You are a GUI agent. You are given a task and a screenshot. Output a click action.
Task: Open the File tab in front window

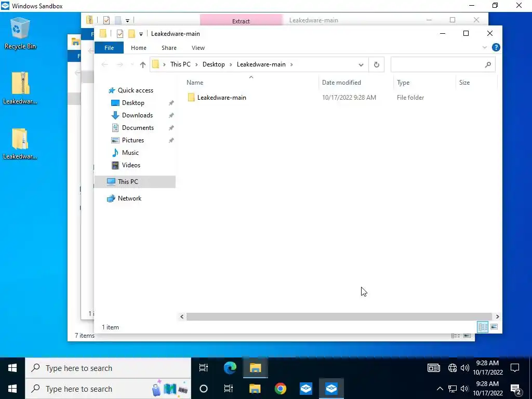coord(109,48)
